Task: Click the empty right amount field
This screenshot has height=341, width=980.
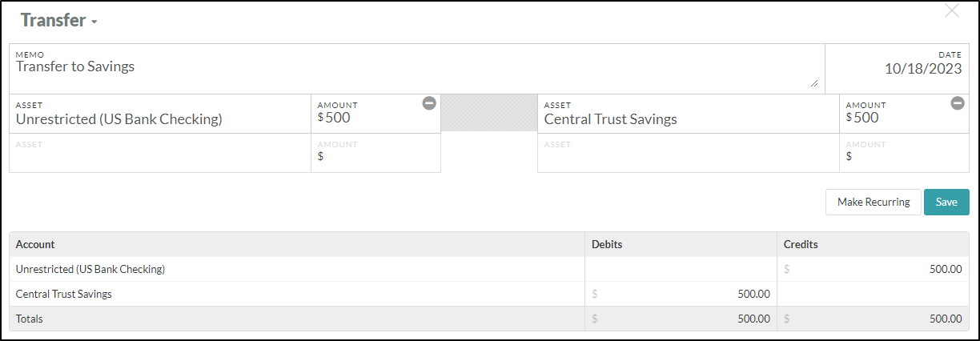Action: pos(904,153)
